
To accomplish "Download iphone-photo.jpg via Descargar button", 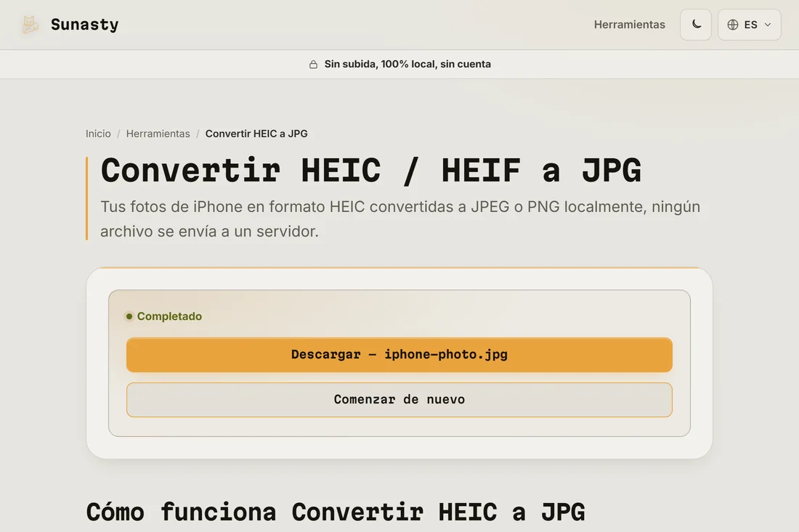I will click(399, 355).
